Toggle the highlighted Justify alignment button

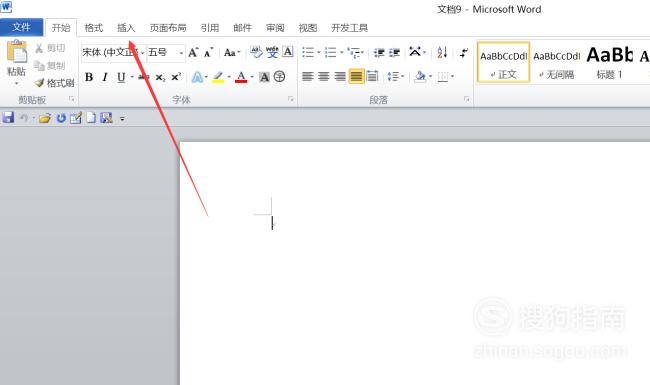tap(356, 76)
